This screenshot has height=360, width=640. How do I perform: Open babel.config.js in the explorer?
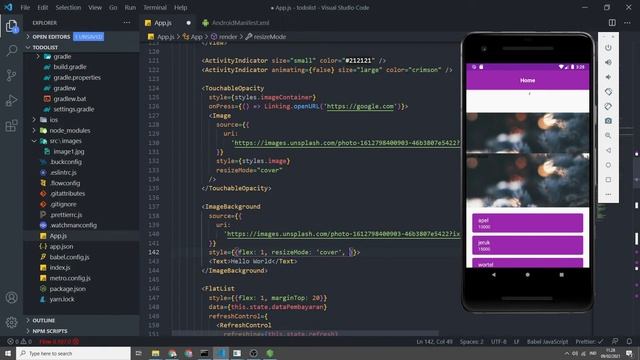69,257
